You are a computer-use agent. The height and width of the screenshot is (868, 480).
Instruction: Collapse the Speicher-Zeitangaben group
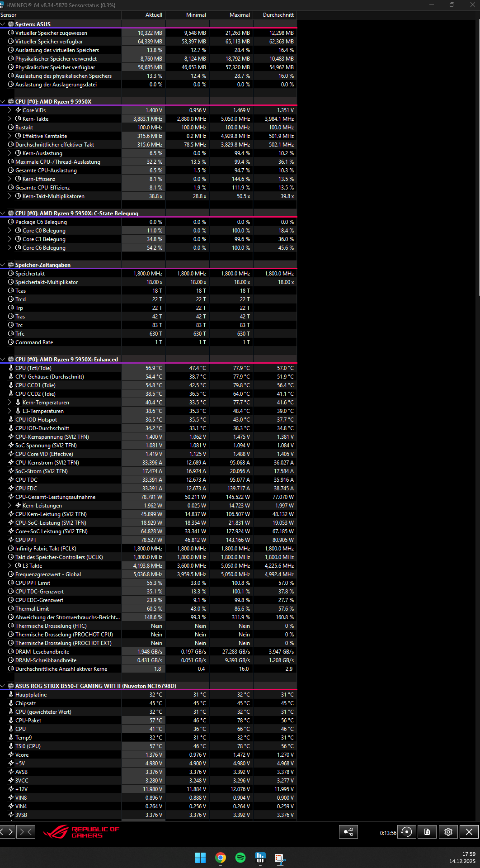click(3, 265)
